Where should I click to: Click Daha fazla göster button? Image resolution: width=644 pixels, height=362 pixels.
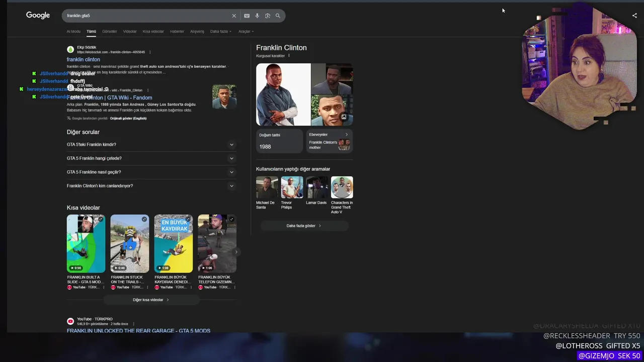click(x=304, y=226)
